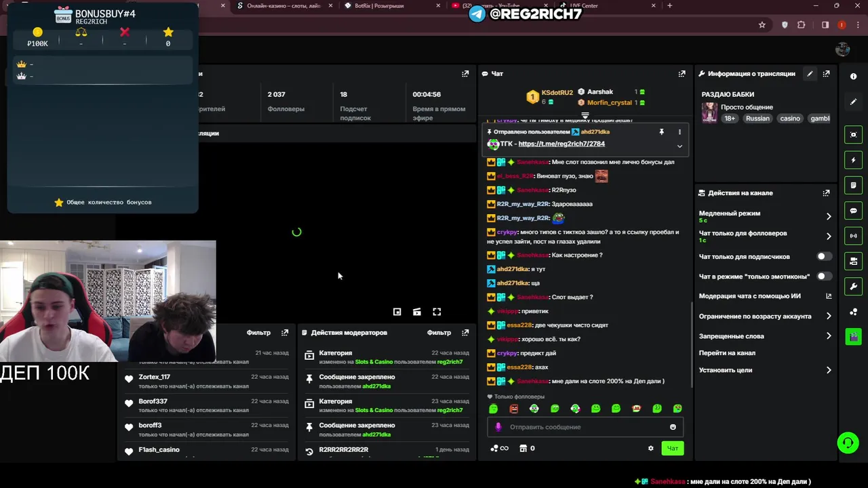Click the purple microphone icon in chat input
This screenshot has width=868, height=488.
pos(498,427)
